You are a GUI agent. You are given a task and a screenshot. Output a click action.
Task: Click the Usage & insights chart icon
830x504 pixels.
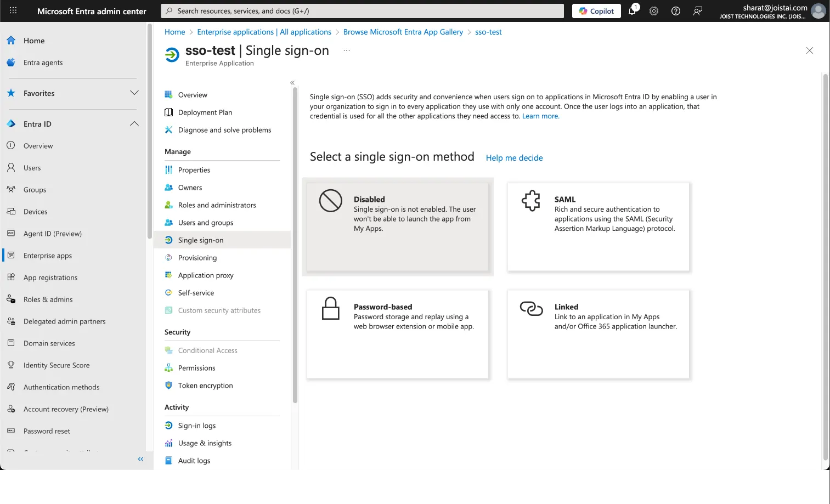pyautogui.click(x=169, y=443)
